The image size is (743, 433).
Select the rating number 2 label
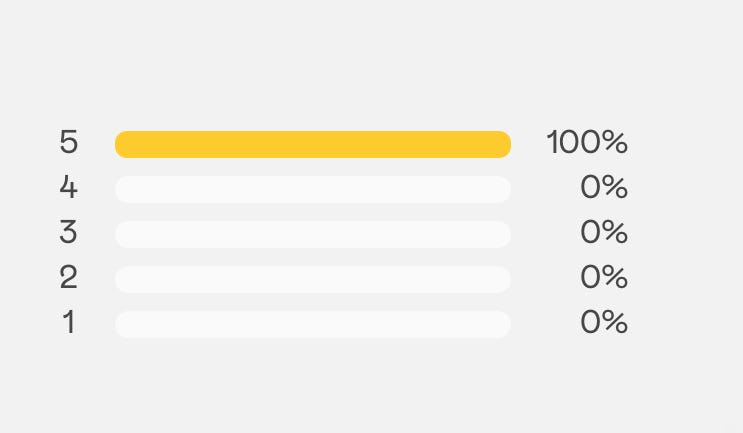68,277
